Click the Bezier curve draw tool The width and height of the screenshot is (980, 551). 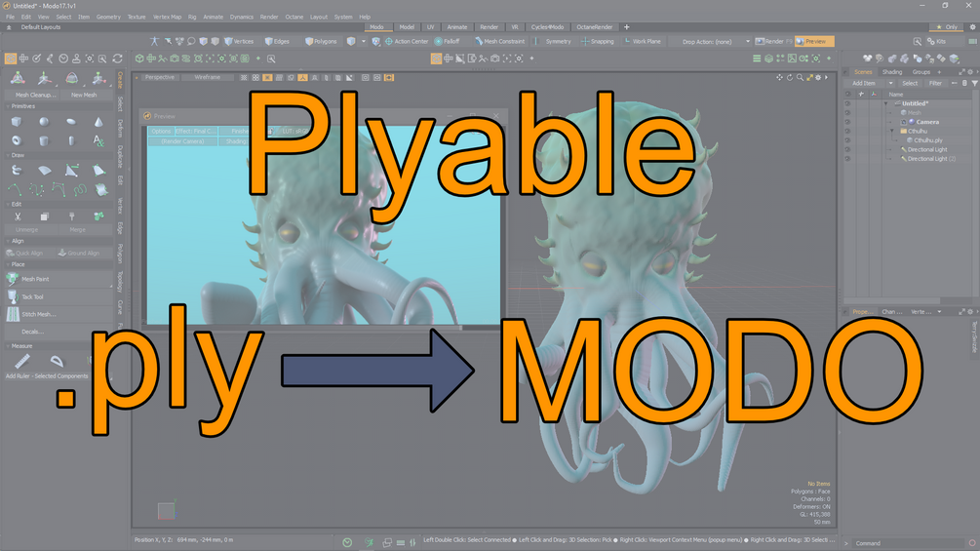[59, 188]
